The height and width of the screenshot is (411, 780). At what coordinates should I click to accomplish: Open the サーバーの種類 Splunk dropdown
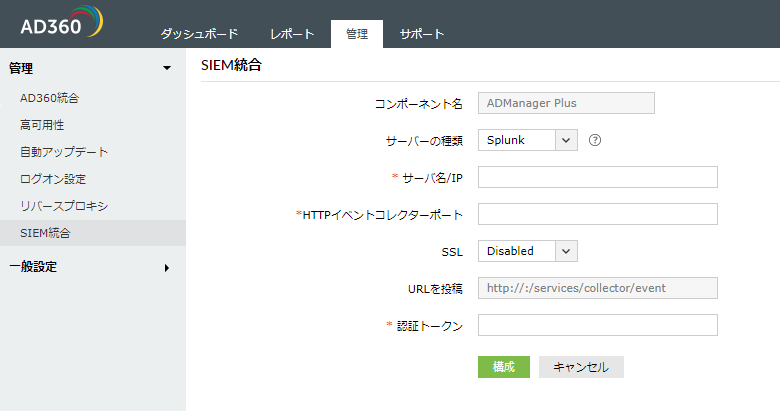pyautogui.click(x=527, y=140)
